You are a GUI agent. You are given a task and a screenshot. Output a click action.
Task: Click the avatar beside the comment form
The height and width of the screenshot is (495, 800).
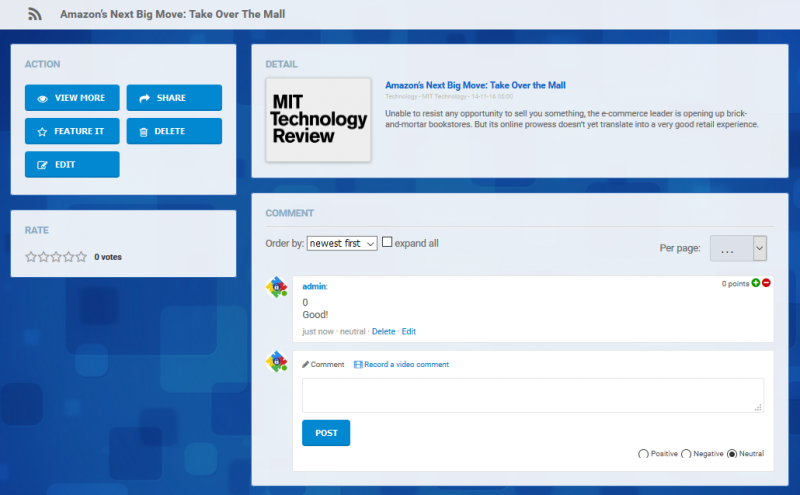277,362
